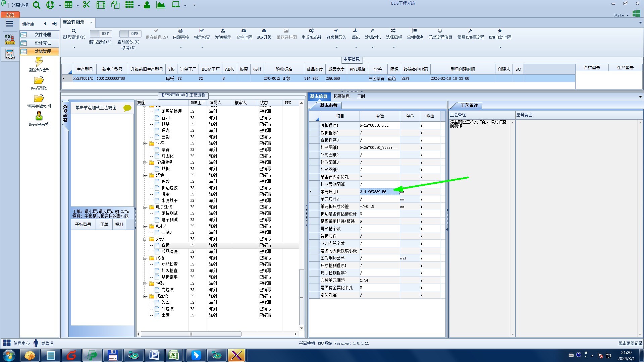Switch to the 工时 tab

361,97
